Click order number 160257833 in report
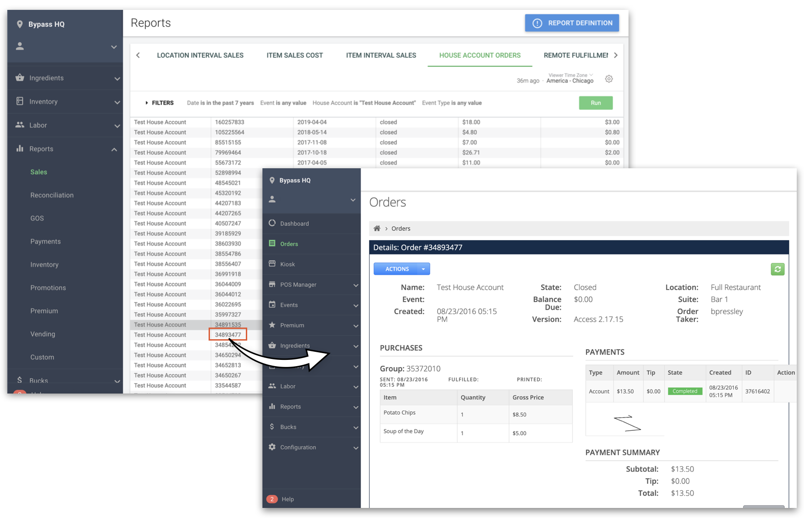812x525 pixels. tap(230, 122)
